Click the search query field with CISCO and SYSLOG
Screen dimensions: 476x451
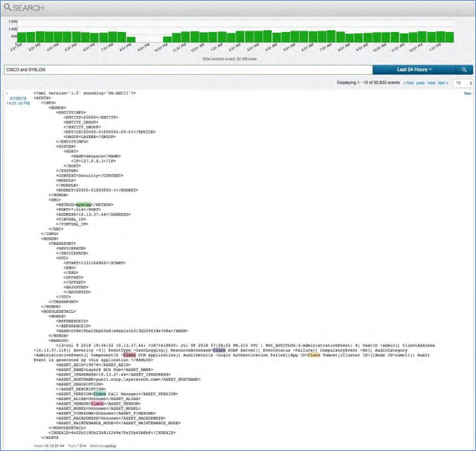pyautogui.click(x=183, y=69)
